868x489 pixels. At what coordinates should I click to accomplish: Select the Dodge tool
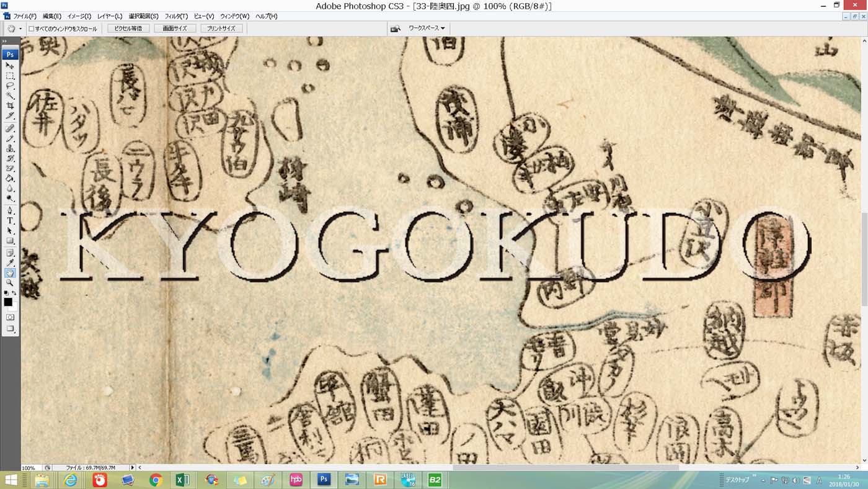(10, 198)
